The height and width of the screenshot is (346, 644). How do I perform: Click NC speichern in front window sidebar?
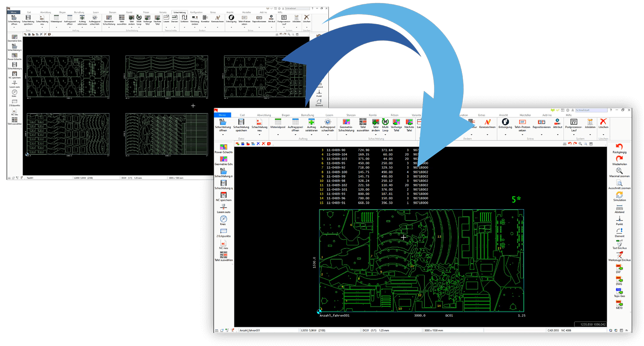point(223,197)
